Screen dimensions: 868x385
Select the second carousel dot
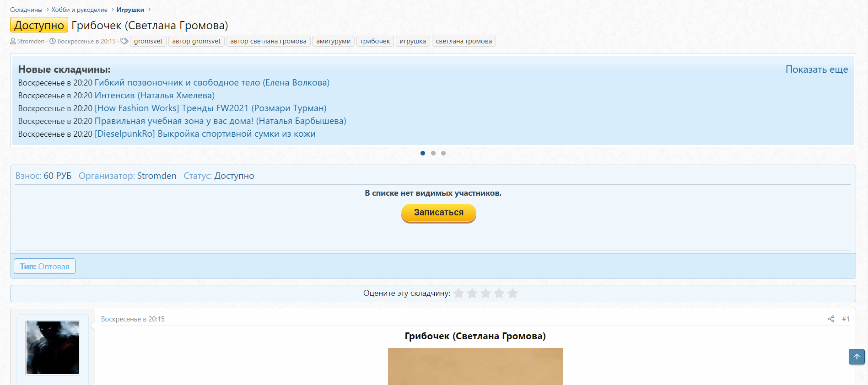[433, 153]
